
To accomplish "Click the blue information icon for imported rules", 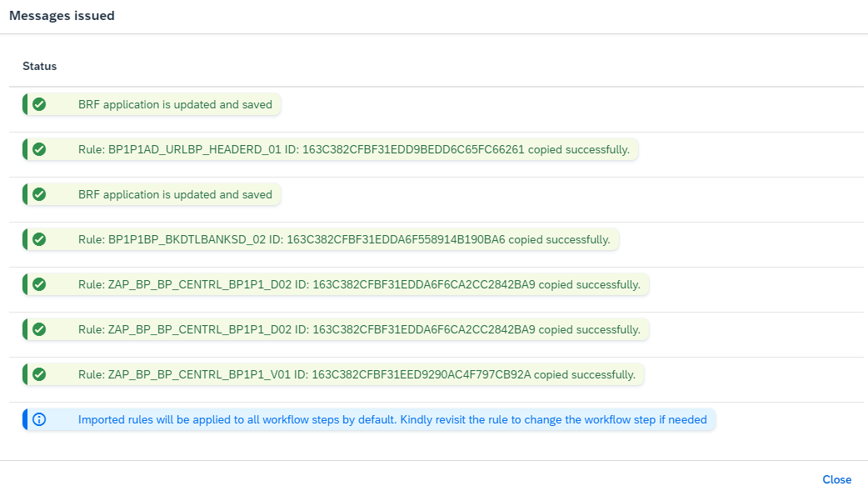I will click(x=39, y=420).
